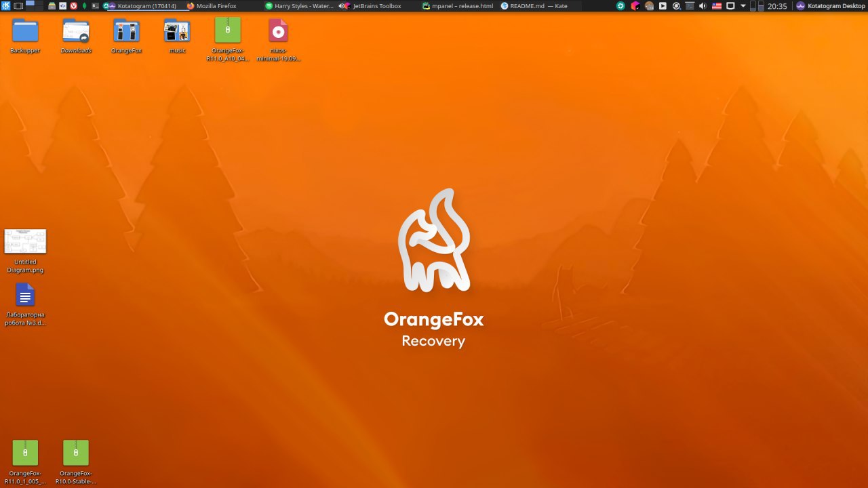Open the media player tray icon
The height and width of the screenshot is (488, 868).
[663, 6]
